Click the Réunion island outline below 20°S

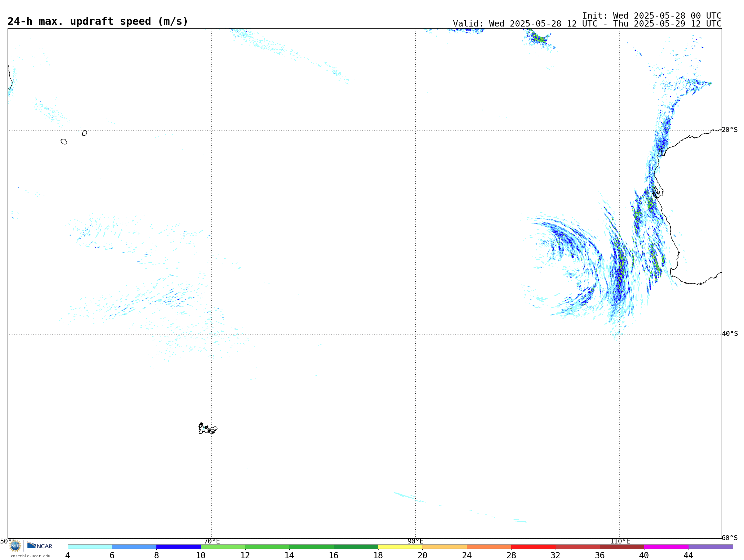pos(64,142)
